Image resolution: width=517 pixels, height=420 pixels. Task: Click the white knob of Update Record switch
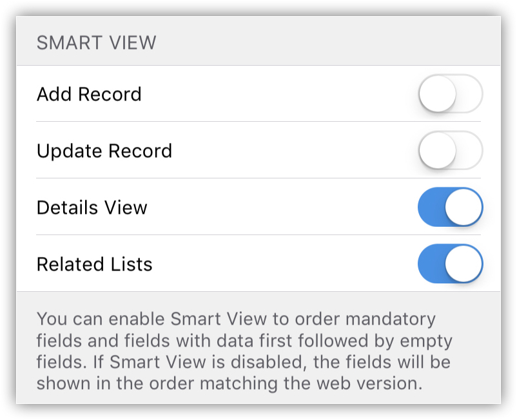pyautogui.click(x=438, y=151)
